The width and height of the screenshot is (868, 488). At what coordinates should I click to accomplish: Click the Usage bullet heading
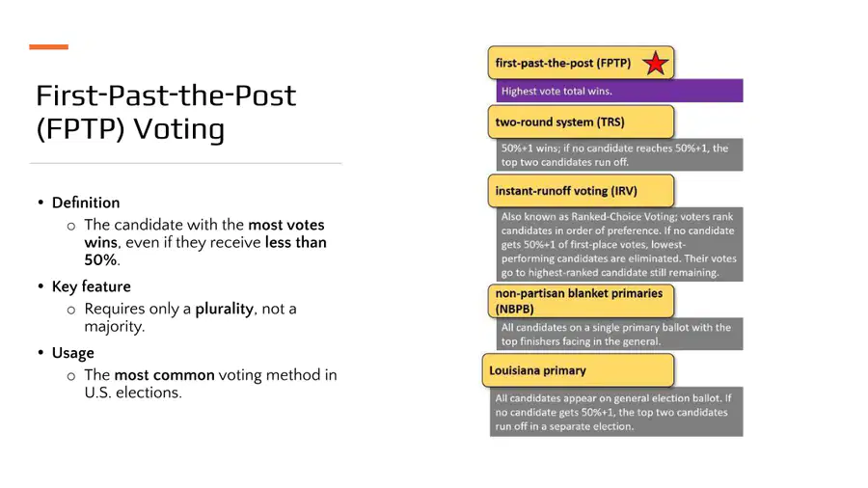(73, 353)
